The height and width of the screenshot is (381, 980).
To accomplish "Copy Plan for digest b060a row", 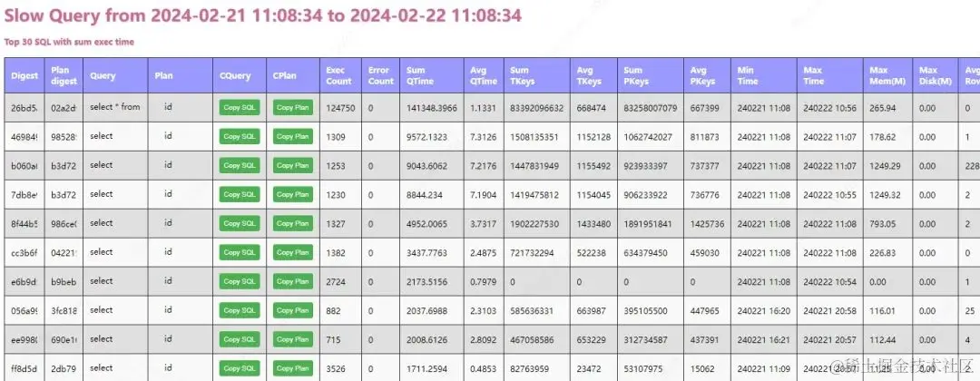I will click(x=293, y=166).
